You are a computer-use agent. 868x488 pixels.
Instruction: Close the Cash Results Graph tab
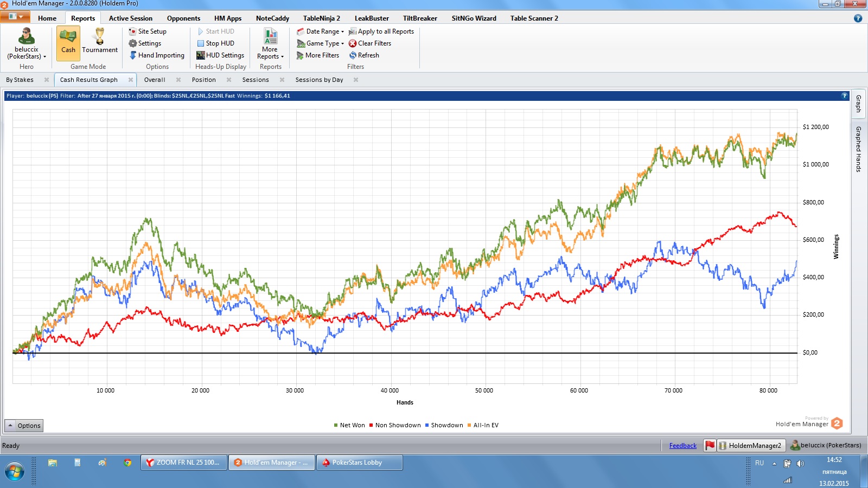click(x=131, y=80)
